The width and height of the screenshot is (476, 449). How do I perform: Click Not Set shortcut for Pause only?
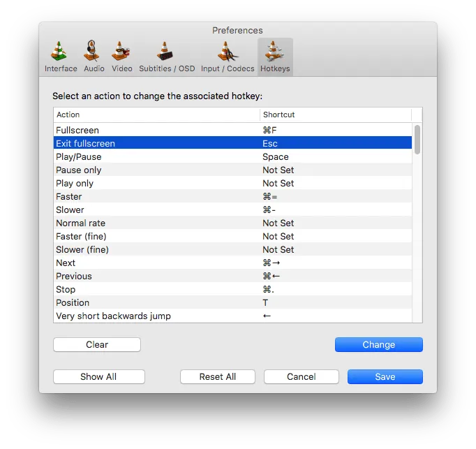[x=278, y=170]
